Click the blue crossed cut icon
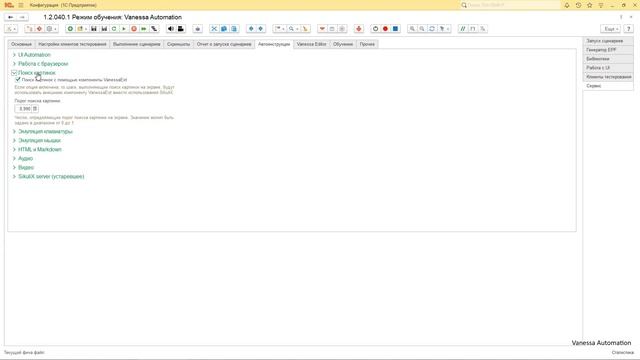The height and width of the screenshot is (360, 640). [x=214, y=29]
